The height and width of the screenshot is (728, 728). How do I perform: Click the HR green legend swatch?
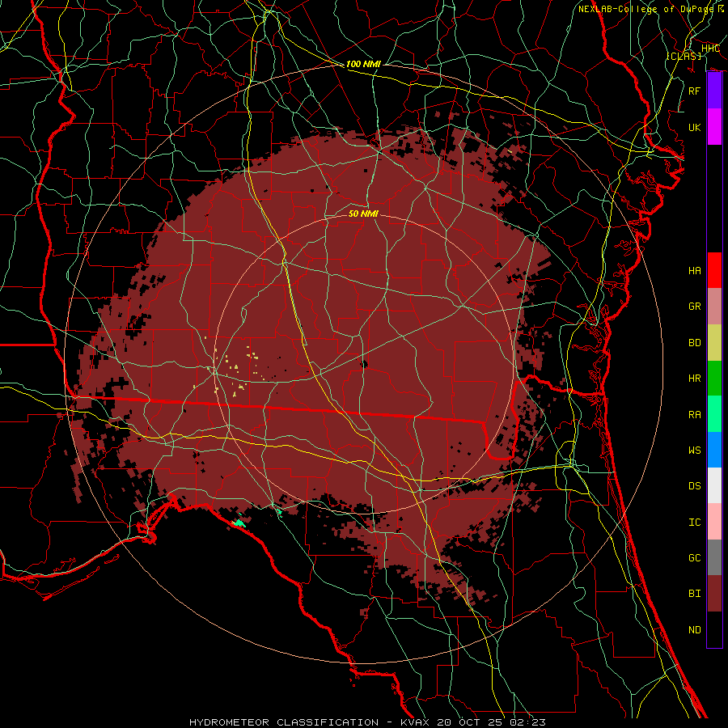[714, 378]
